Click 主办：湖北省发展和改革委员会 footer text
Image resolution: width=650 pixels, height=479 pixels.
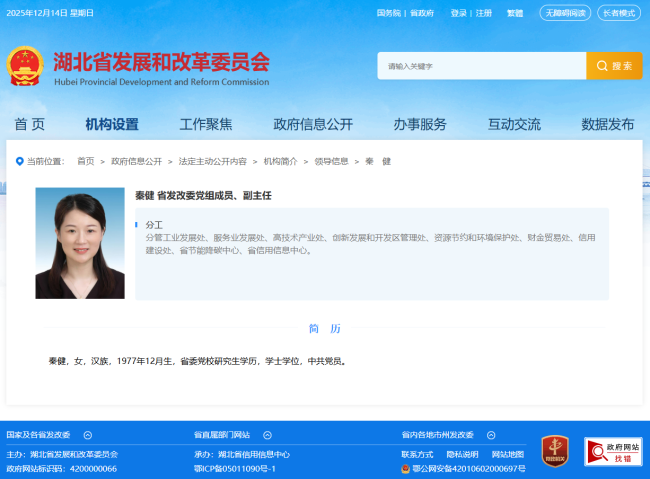pos(62,455)
